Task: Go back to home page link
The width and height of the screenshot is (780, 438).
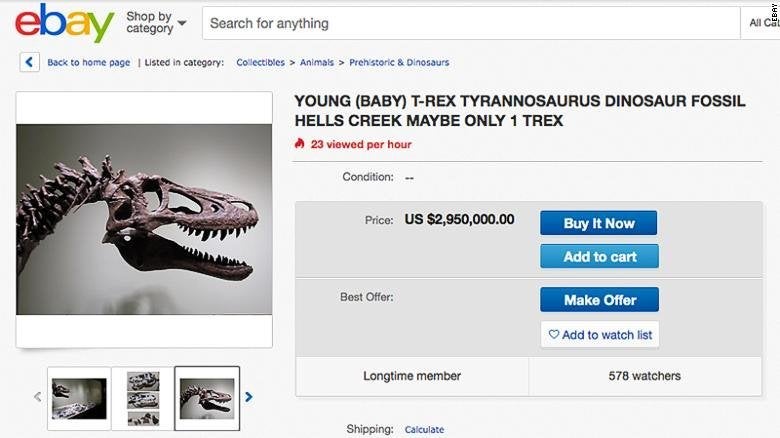Action: click(x=88, y=62)
